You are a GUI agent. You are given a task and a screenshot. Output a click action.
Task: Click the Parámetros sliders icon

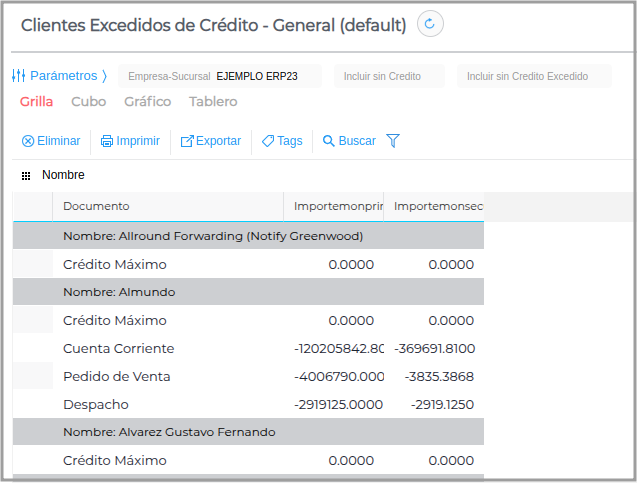tap(18, 76)
